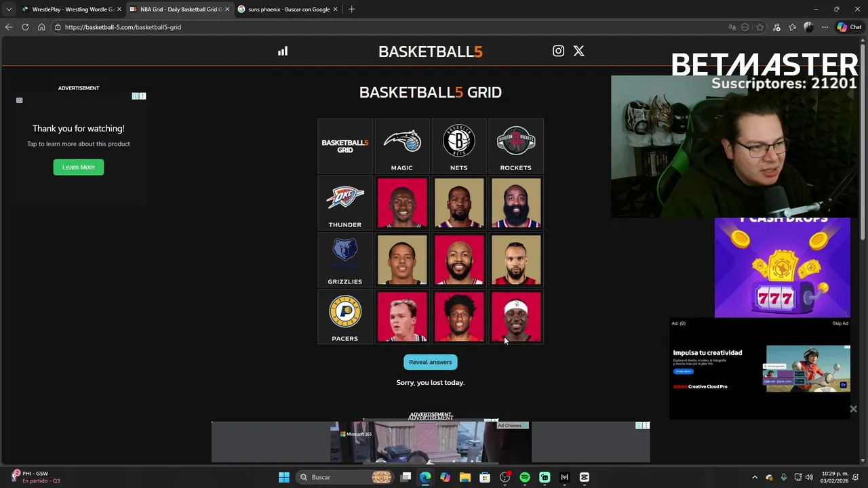The image size is (868, 488).
Task: Go to browser home page
Action: [x=41, y=27]
